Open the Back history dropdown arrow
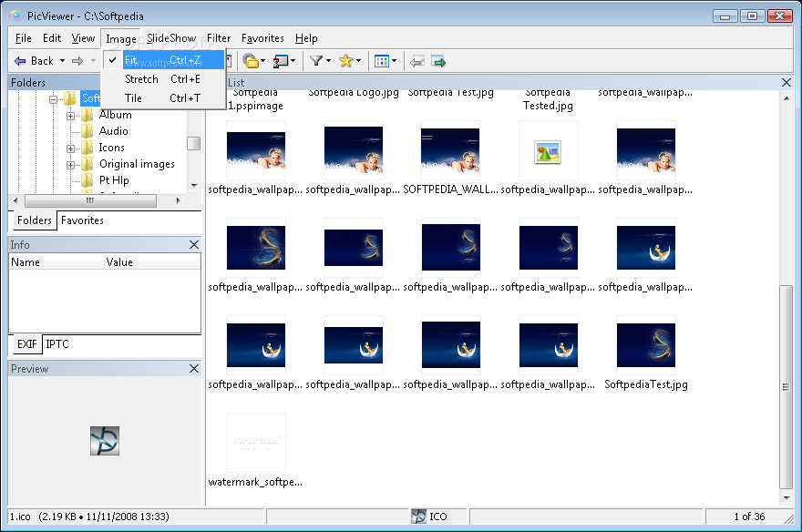Viewport: 802px width, 532px height. coord(62,61)
